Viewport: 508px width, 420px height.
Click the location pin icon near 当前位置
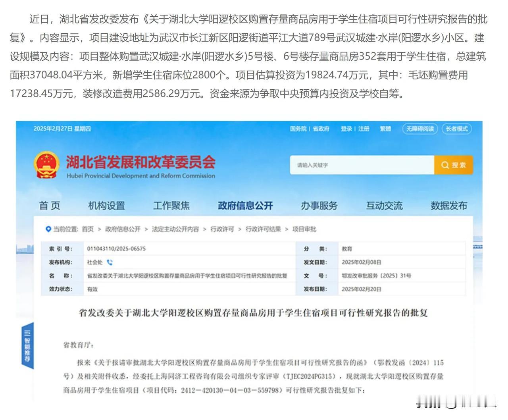pos(48,229)
